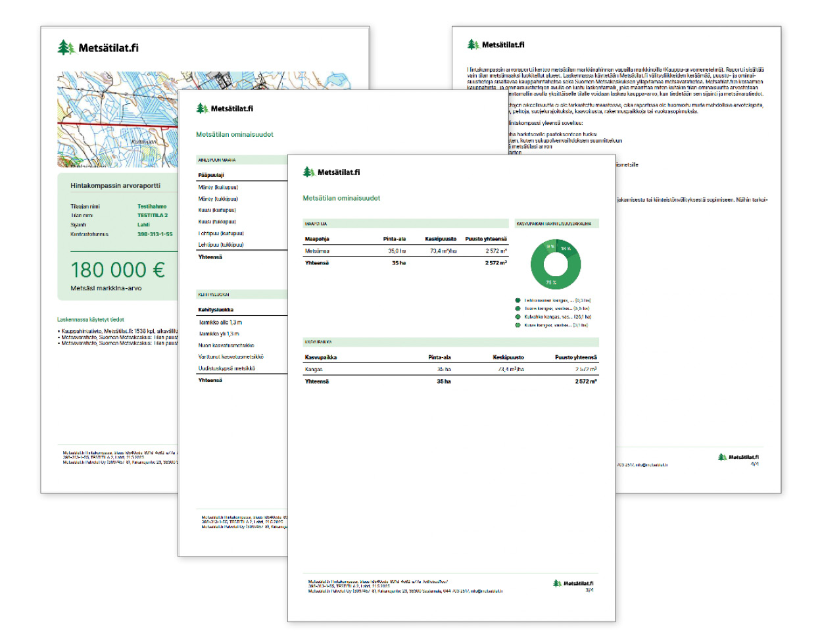The height and width of the screenshot is (644, 822).
Task: Select the 'Hintakompassin arvoraportti' title
Action: (115, 186)
